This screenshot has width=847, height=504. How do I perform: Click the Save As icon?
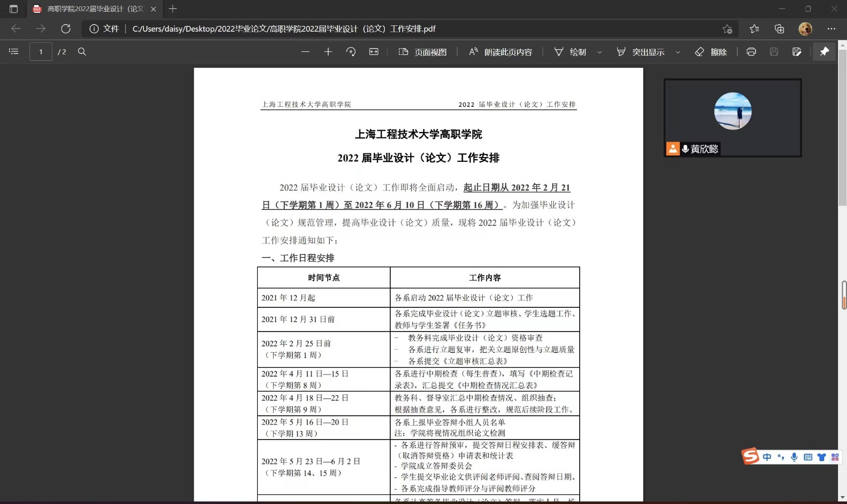pos(797,51)
